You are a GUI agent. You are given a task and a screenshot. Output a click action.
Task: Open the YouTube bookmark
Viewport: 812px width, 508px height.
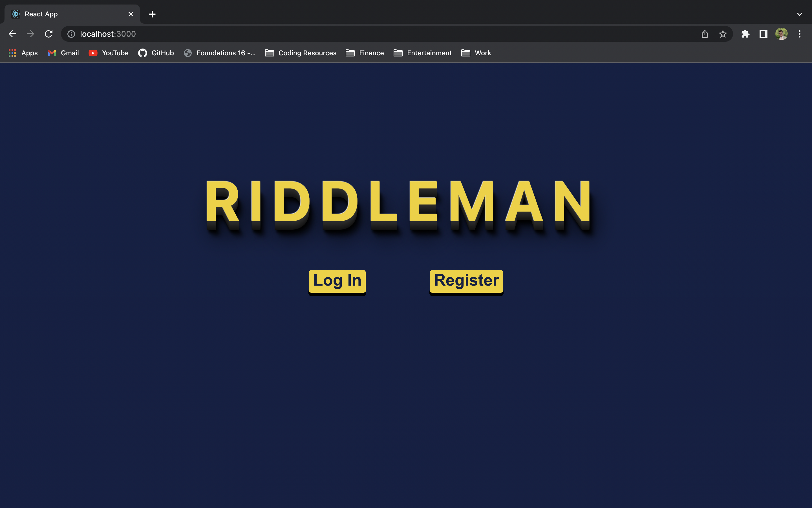(108, 53)
